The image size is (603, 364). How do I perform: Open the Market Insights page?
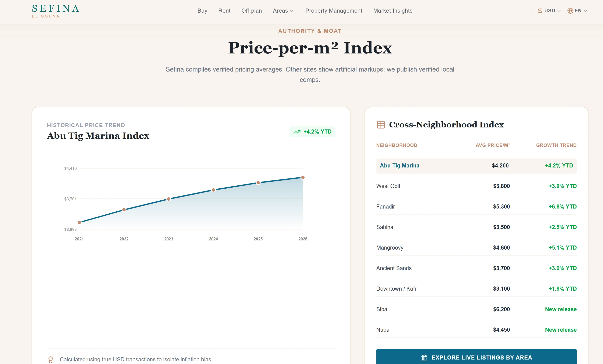coord(393,11)
